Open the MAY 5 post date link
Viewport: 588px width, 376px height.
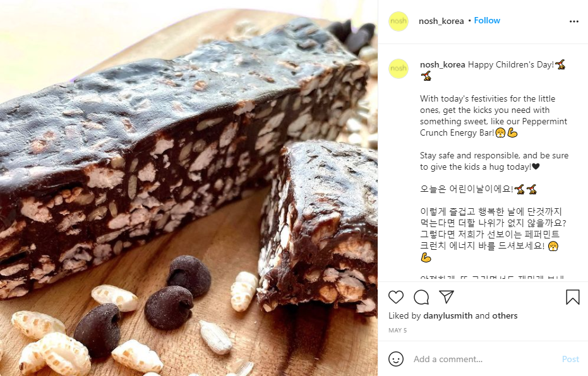coord(397,331)
